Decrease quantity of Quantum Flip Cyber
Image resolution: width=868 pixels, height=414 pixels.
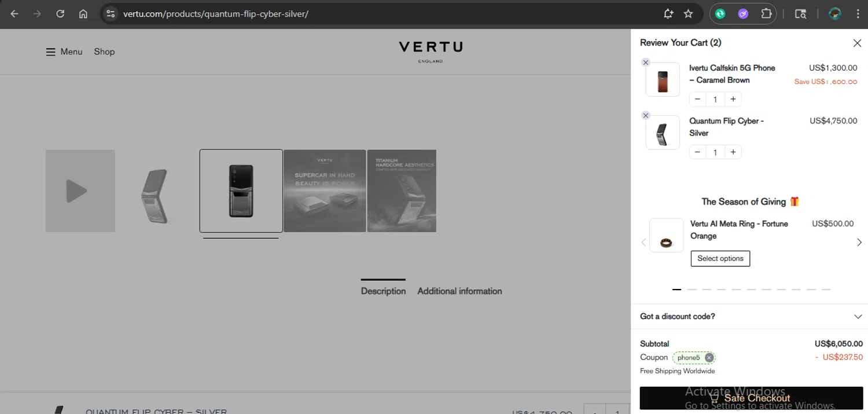coord(697,152)
